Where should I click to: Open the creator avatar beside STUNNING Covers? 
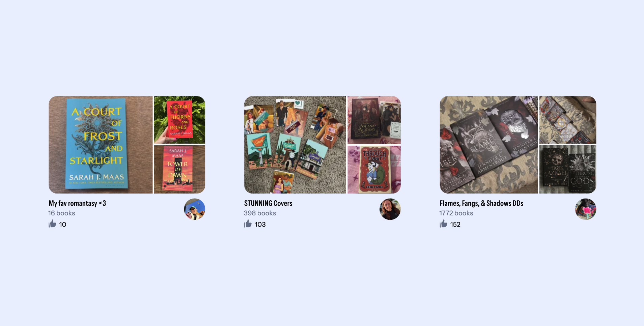[x=390, y=209]
